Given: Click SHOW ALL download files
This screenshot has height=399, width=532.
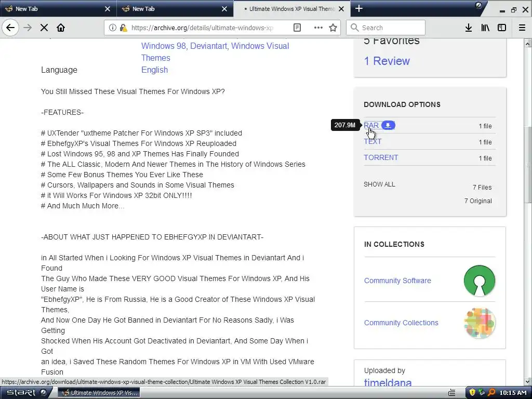Looking at the screenshot, I should pos(379,184).
